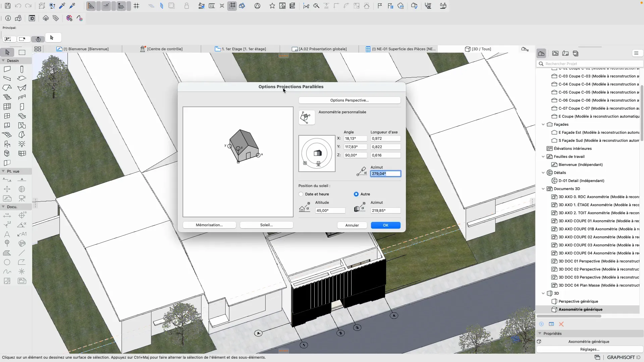Click the Save icon in toolbar
Image resolution: width=644 pixels, height=362 pixels.
click(x=7, y=6)
